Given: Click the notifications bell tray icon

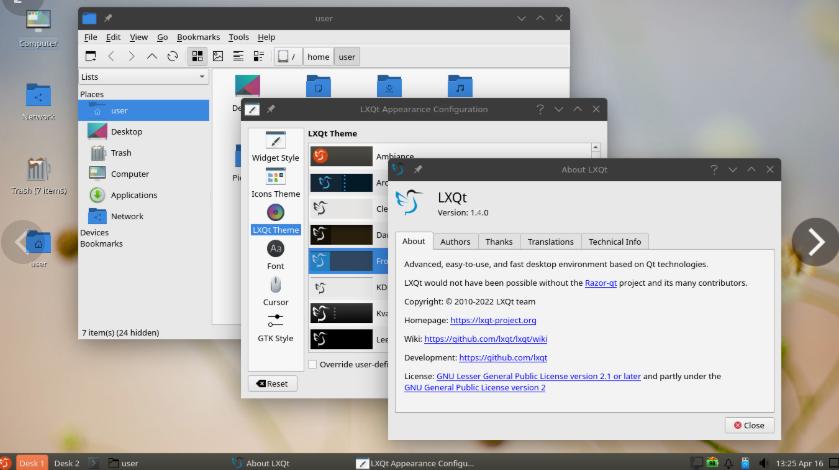Looking at the screenshot, I should tap(728, 463).
